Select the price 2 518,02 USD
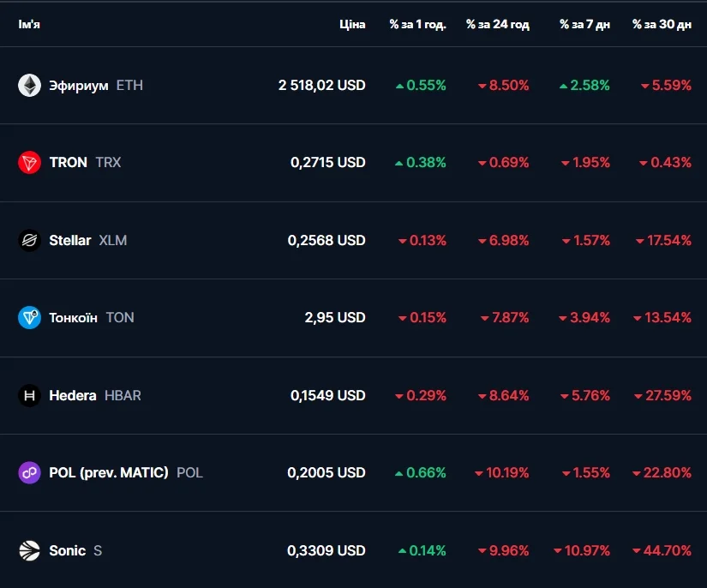The image size is (707, 588). click(321, 85)
